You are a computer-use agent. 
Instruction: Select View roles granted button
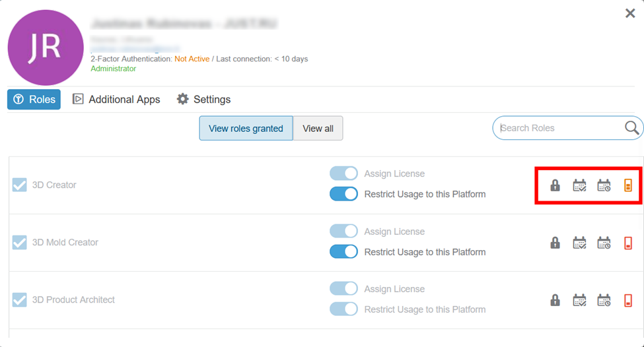pyautogui.click(x=246, y=129)
